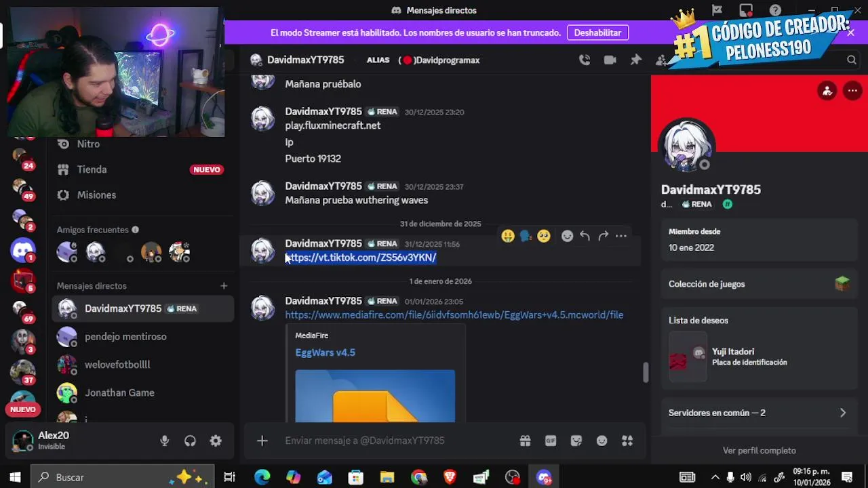Click info icon beside Amigos frecuentes

[x=135, y=230]
